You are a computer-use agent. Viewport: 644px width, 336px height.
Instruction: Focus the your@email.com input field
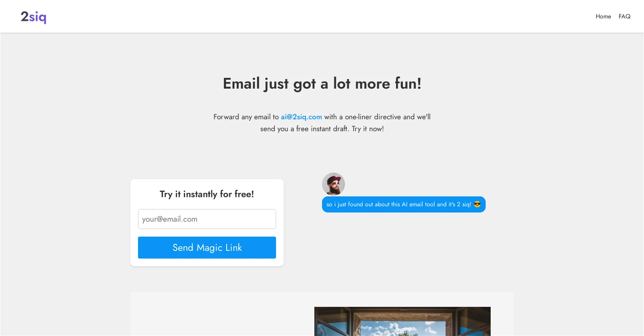pos(207,219)
